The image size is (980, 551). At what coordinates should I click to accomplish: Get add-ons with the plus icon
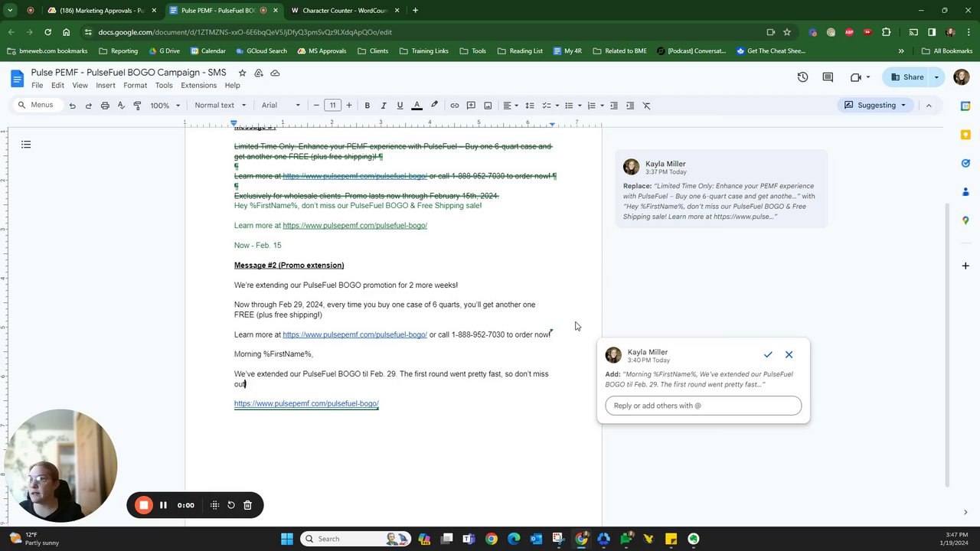965,266
